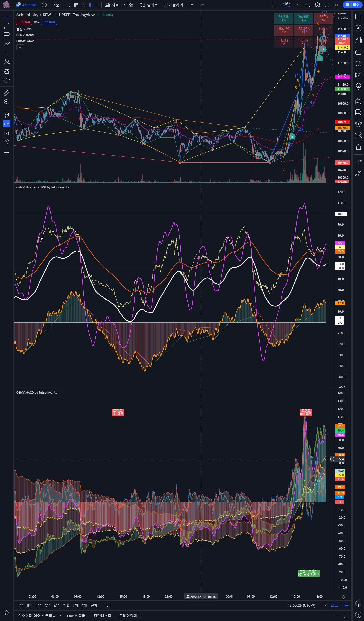Screen dimensions: 364x621
Task: Open the watchlist panel
Action: click(x=358, y=17)
